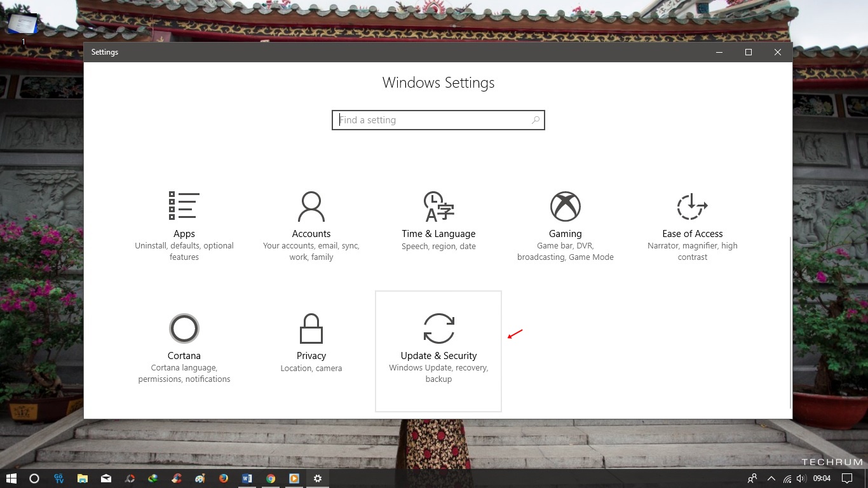Close the Settings window
Viewport: 868px width, 488px height.
[778, 52]
